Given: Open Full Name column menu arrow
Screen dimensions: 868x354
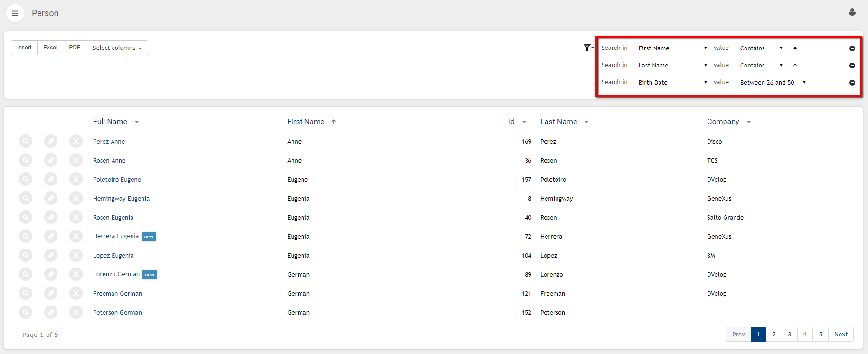Looking at the screenshot, I should point(137,122).
